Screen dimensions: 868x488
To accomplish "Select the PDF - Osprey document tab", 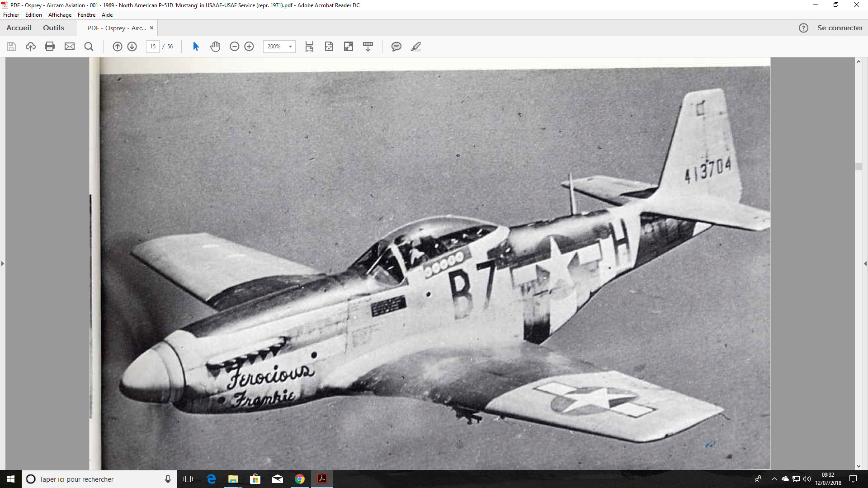I will tap(117, 28).
